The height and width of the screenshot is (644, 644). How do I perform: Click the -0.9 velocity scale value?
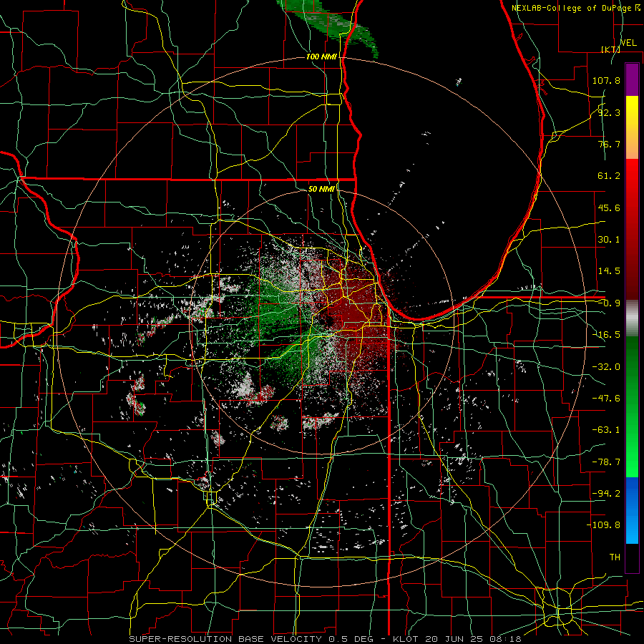tap(609, 303)
